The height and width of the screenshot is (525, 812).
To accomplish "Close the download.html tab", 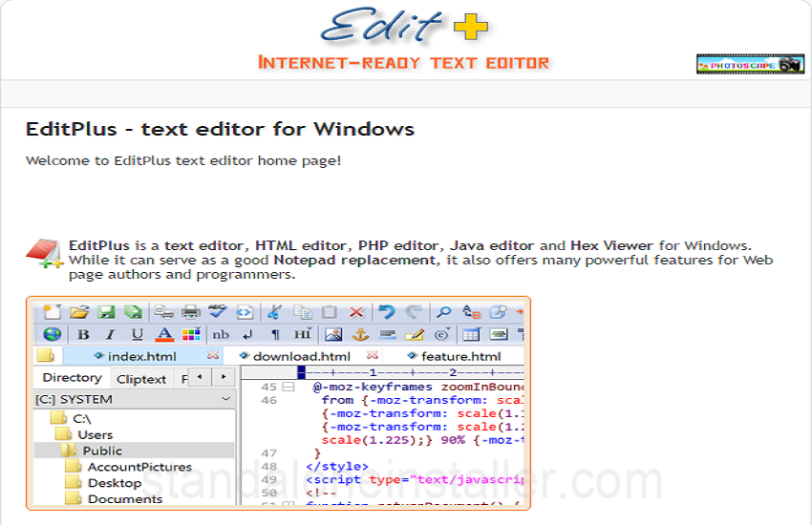I will click(372, 355).
